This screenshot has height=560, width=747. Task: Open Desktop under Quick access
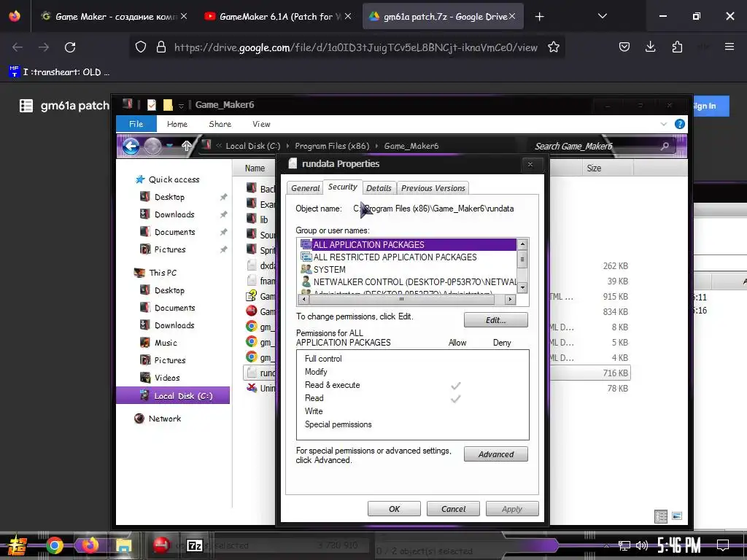[163, 197]
